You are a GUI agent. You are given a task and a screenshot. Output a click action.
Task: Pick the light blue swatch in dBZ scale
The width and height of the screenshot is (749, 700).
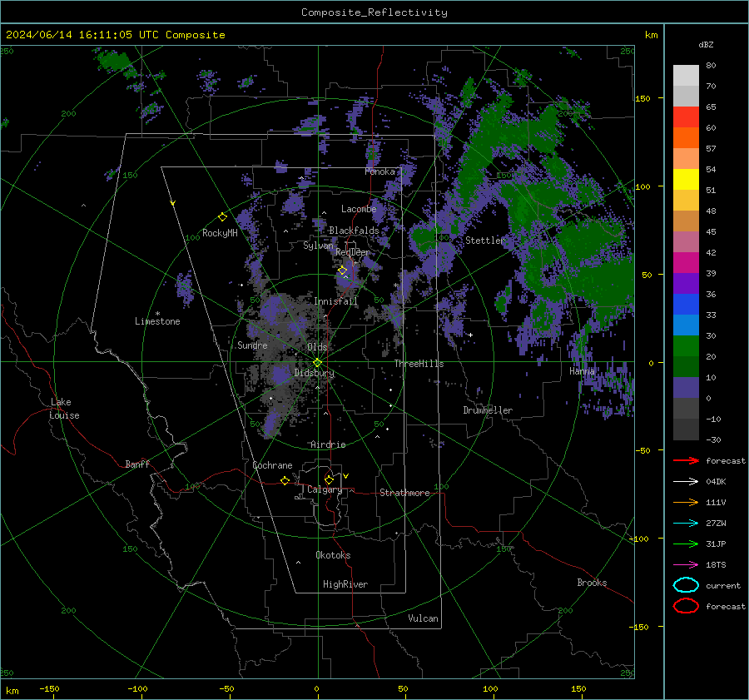point(686,325)
